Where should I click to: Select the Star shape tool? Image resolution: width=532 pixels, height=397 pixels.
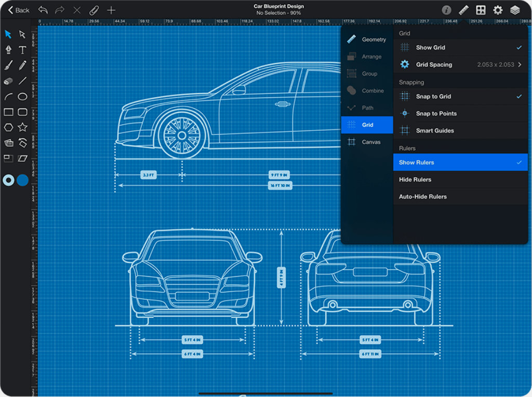point(22,127)
